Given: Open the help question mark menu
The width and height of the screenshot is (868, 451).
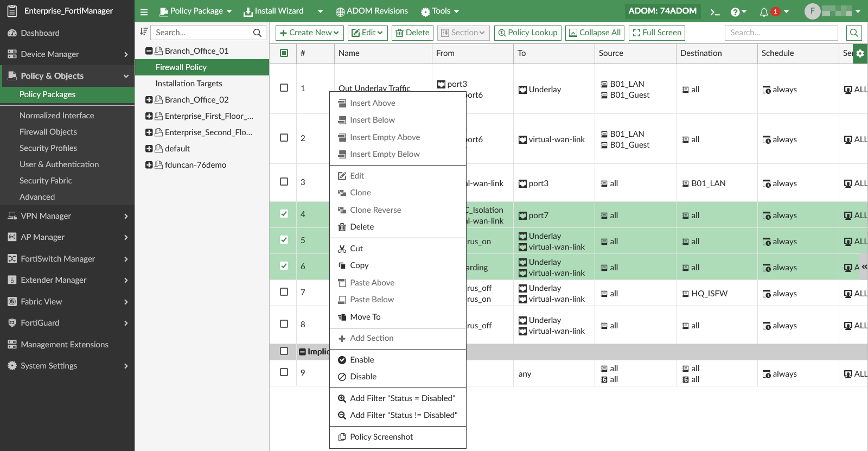Looking at the screenshot, I should [x=738, y=12].
